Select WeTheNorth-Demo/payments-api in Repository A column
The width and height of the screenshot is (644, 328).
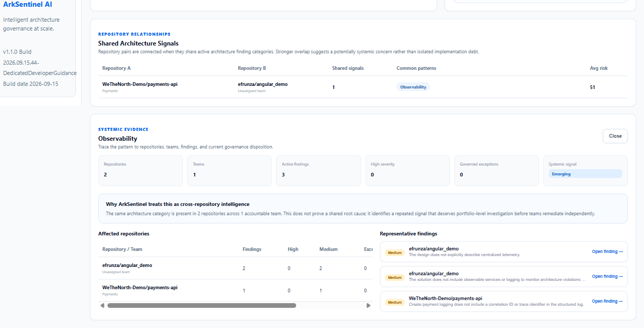pos(140,84)
